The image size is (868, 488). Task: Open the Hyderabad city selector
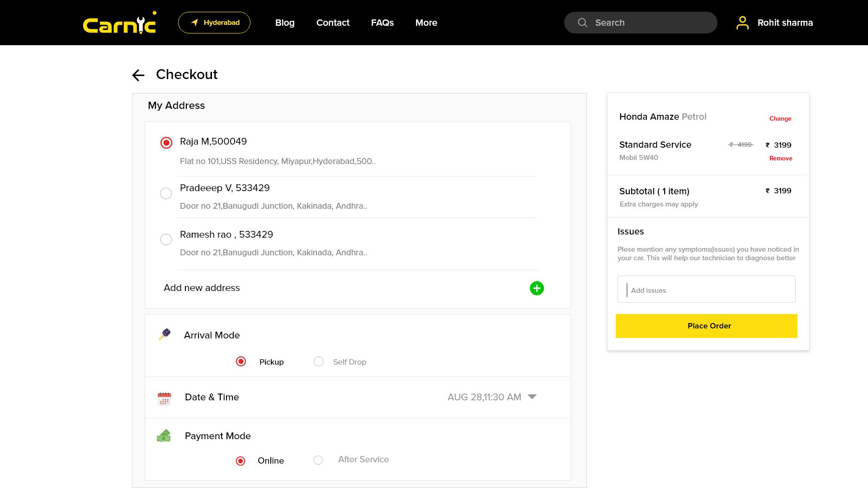pos(214,22)
